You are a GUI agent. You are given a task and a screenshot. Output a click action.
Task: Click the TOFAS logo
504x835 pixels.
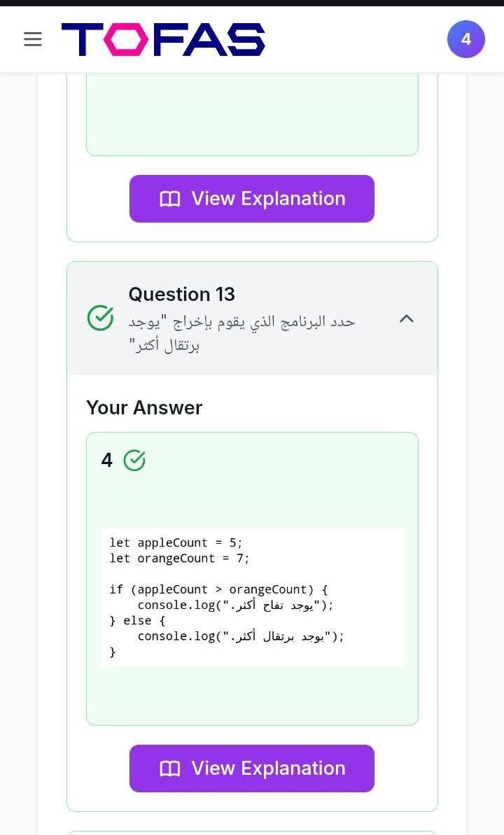tap(163, 39)
